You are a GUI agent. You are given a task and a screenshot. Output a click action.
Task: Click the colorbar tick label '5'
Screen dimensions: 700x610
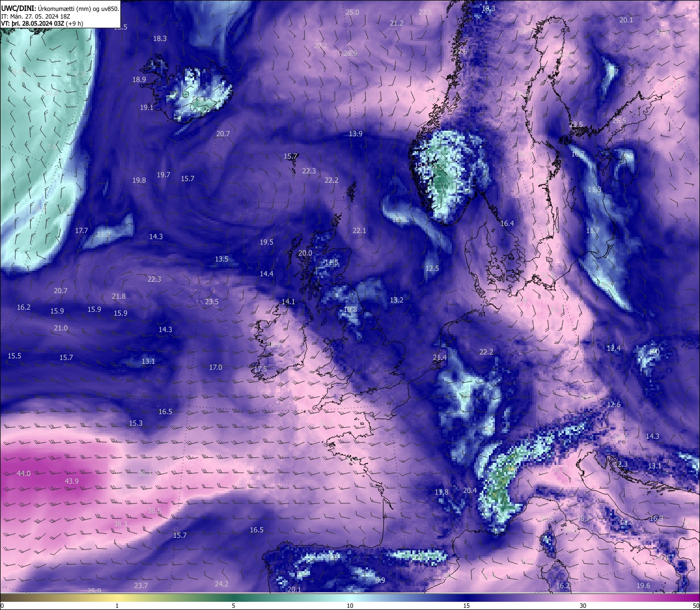pos(234,606)
